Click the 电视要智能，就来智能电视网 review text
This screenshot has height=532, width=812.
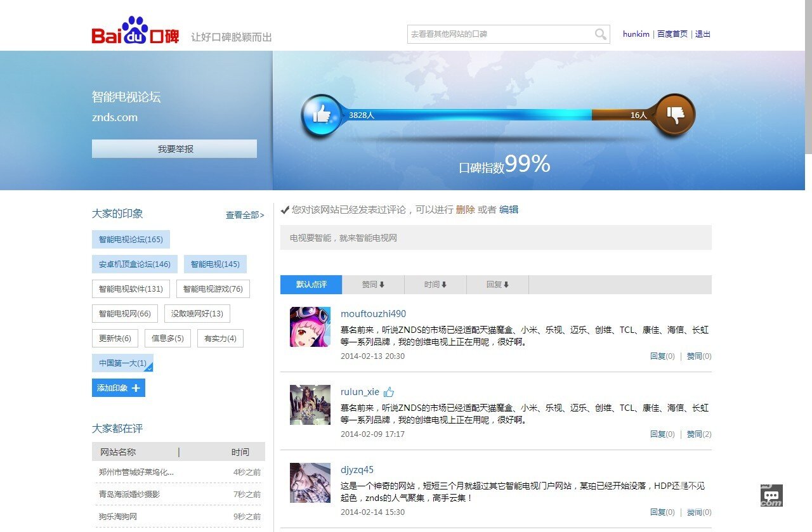click(x=343, y=238)
